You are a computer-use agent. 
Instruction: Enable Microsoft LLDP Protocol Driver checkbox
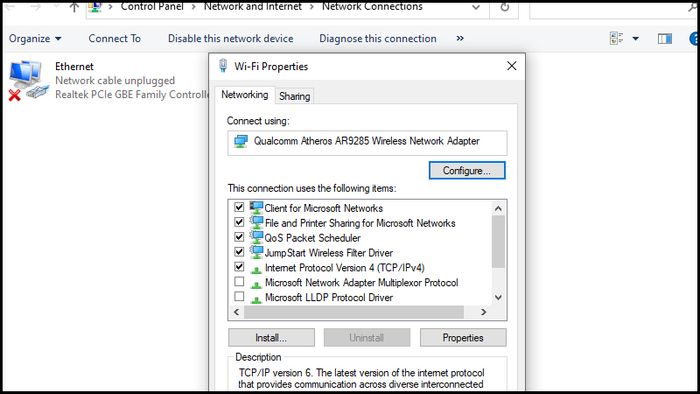pyautogui.click(x=239, y=296)
